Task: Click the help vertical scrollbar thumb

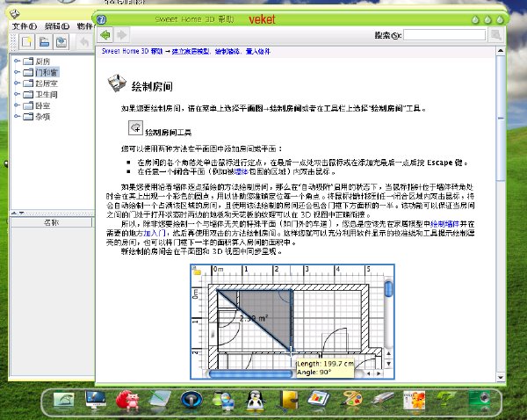Action: [501, 118]
